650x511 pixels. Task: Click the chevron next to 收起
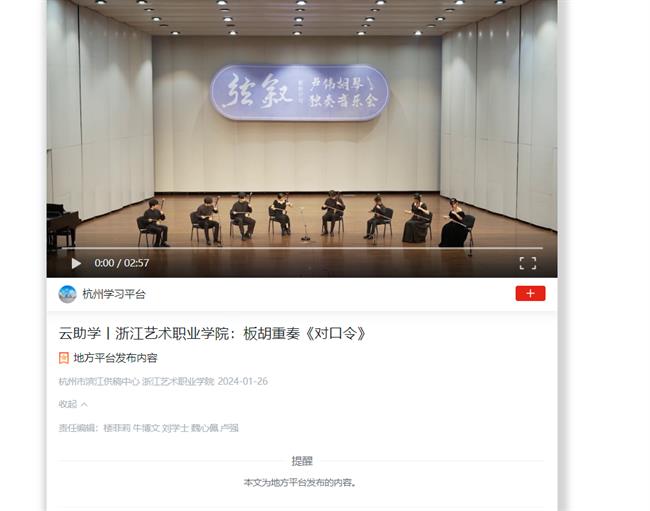[84, 404]
